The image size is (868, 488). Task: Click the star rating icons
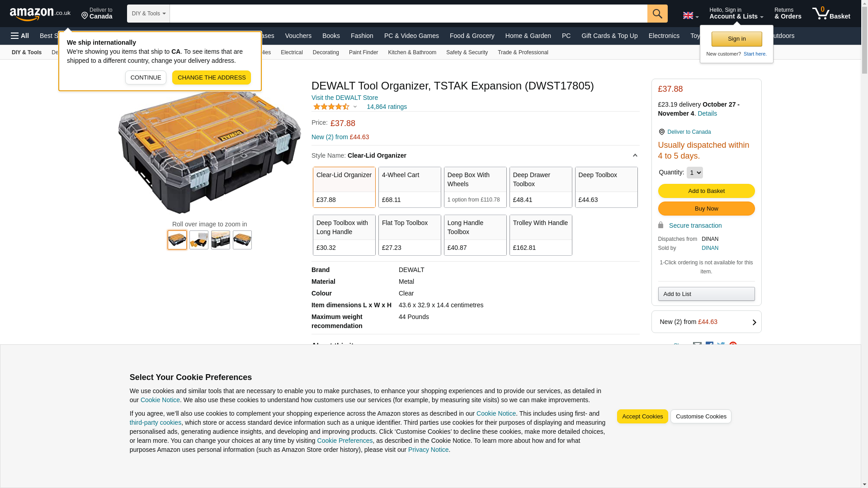click(x=331, y=107)
